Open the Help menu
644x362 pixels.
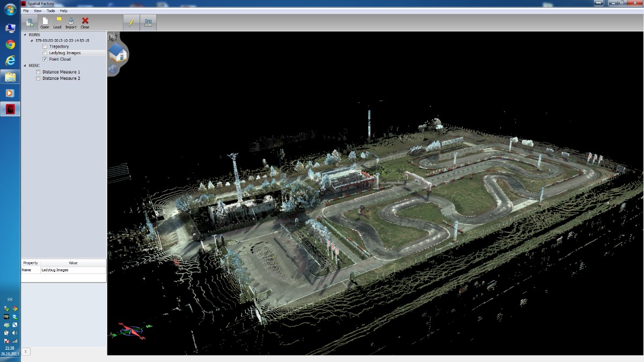tap(63, 11)
